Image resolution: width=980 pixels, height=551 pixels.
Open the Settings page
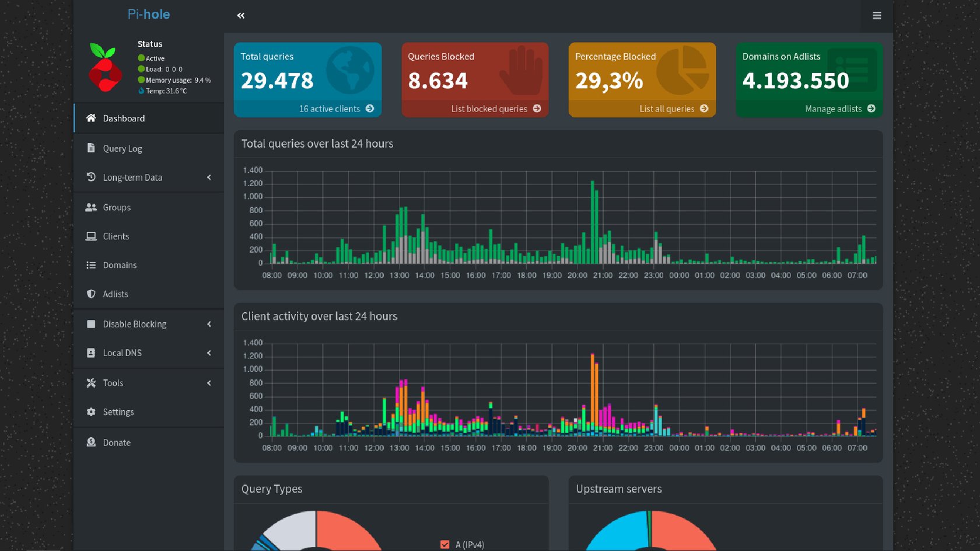pos(149,412)
